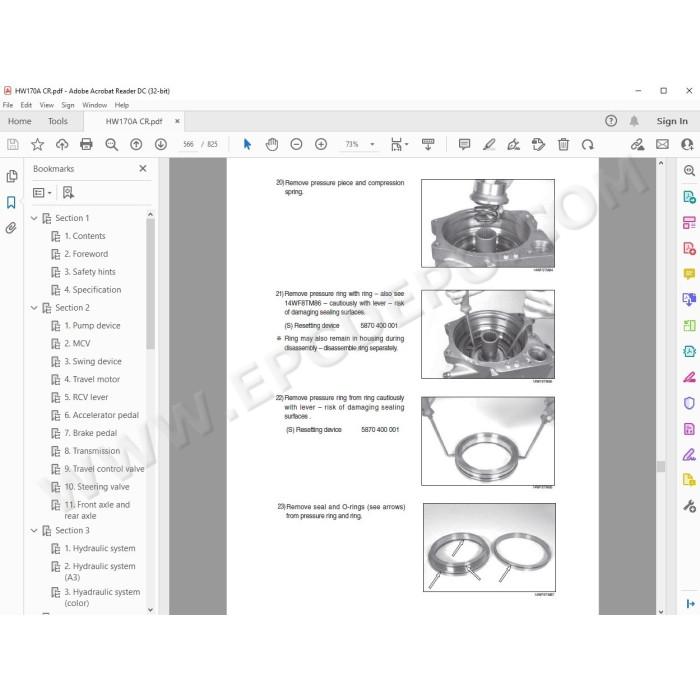The image size is (700, 700).
Task: Open Comment tool in right pane
Action: 689,274
